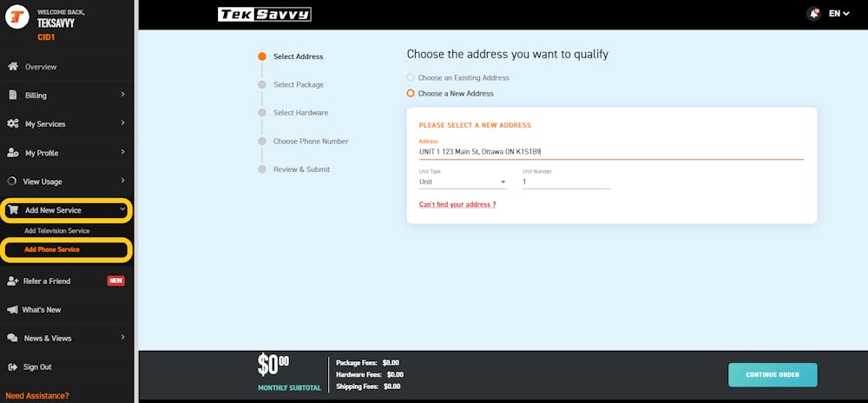Image resolution: width=868 pixels, height=403 pixels.
Task: Click the Overview home icon
Action: pos(13,66)
